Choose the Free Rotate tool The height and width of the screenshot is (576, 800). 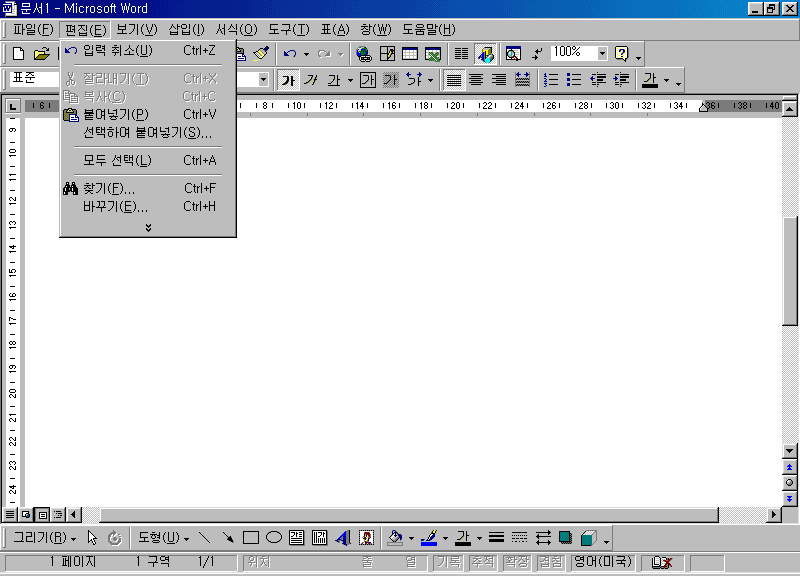point(115,538)
